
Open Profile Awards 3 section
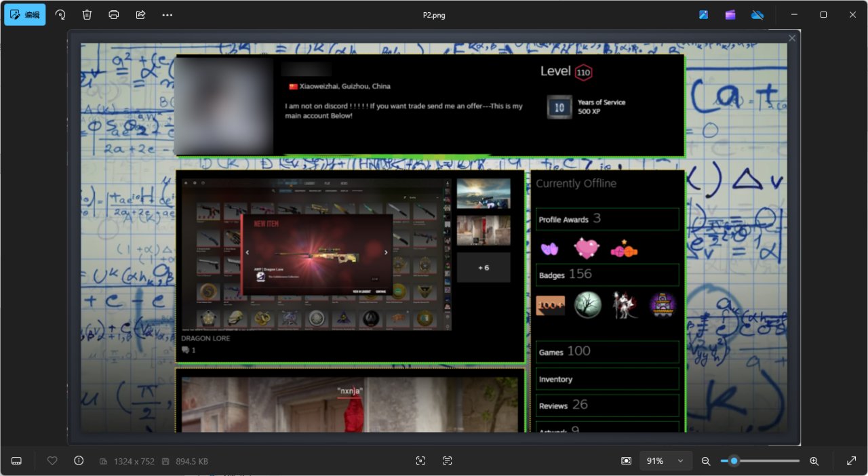607,219
